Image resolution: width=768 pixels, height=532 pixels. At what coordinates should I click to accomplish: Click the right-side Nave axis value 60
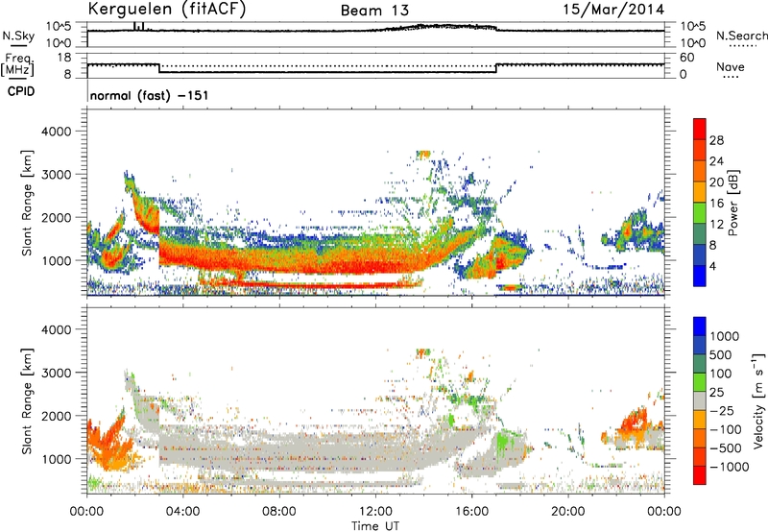pyautogui.click(x=687, y=58)
